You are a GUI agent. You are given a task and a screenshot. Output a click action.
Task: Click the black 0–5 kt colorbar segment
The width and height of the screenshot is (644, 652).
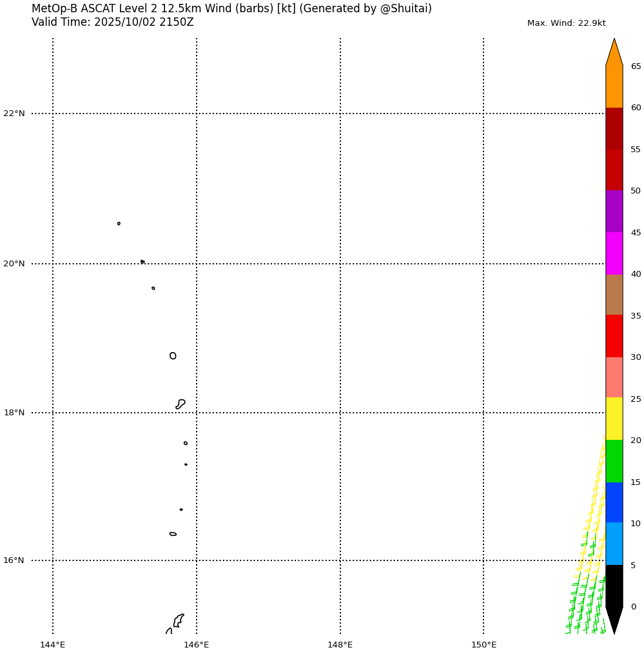(614, 586)
